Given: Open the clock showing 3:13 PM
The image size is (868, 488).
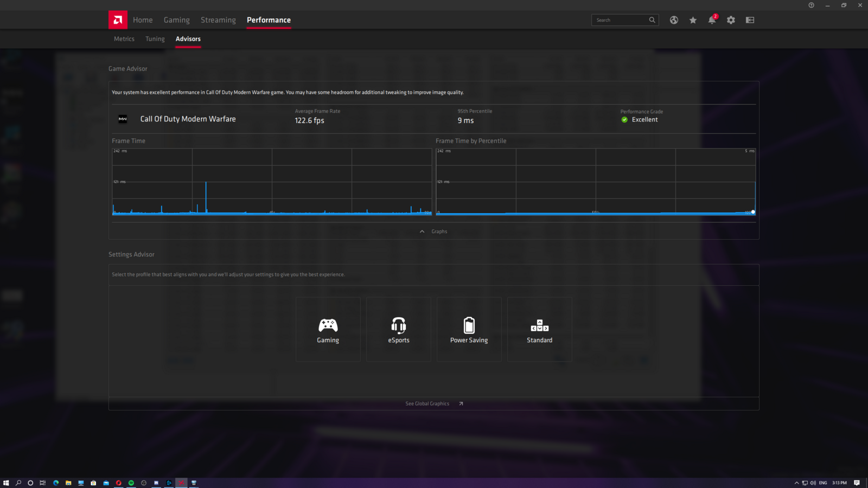Looking at the screenshot, I should (839, 483).
